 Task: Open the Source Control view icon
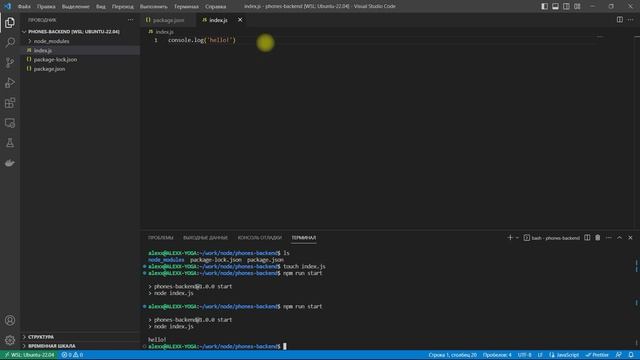pos(10,62)
